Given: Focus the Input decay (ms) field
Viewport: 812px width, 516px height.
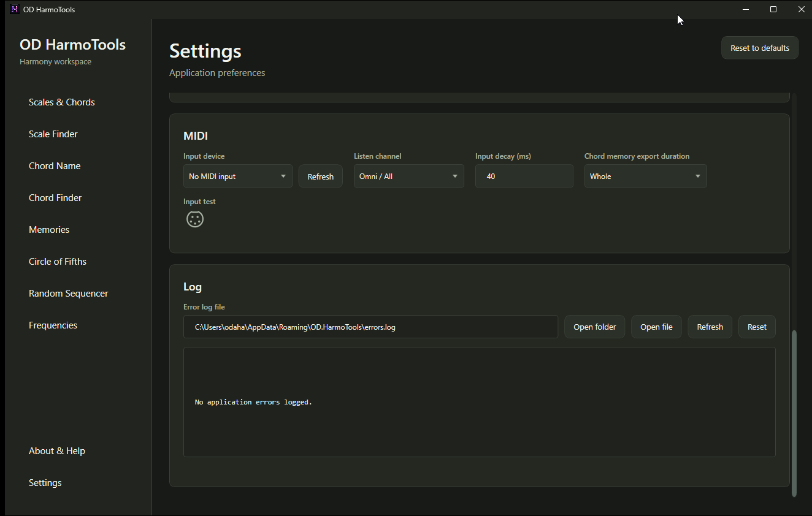Looking at the screenshot, I should (524, 176).
